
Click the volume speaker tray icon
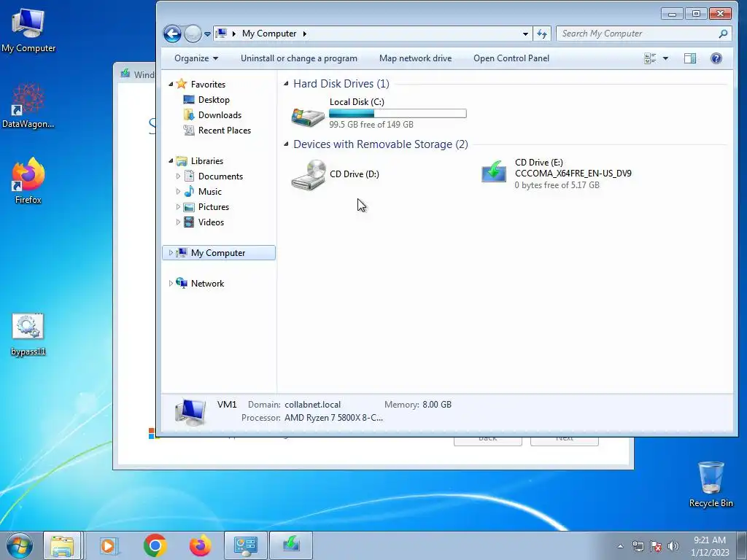pos(673,546)
